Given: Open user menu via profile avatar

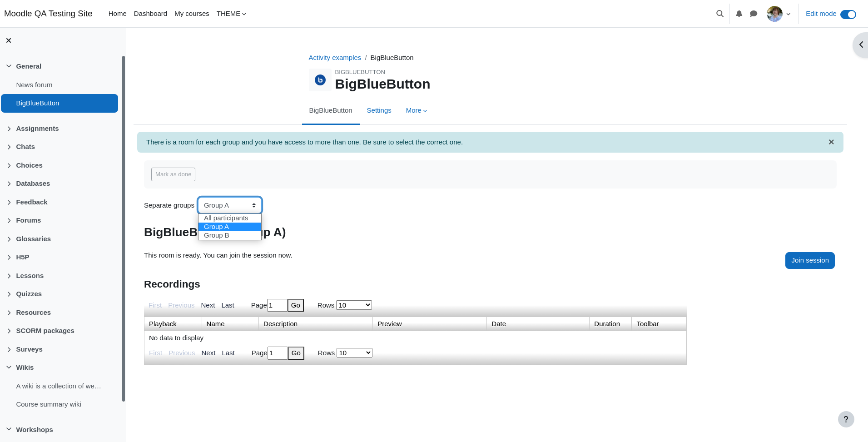Looking at the screenshot, I should (x=778, y=14).
